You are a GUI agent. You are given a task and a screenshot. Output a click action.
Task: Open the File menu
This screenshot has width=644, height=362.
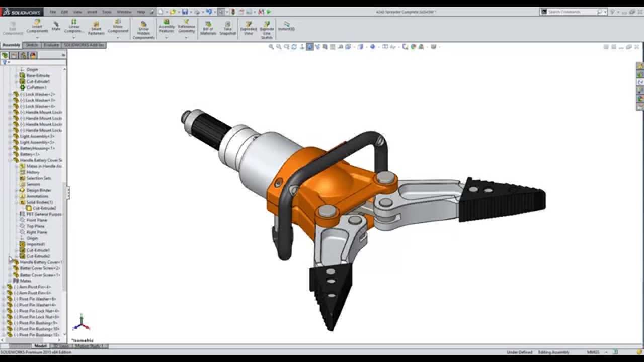(x=53, y=12)
